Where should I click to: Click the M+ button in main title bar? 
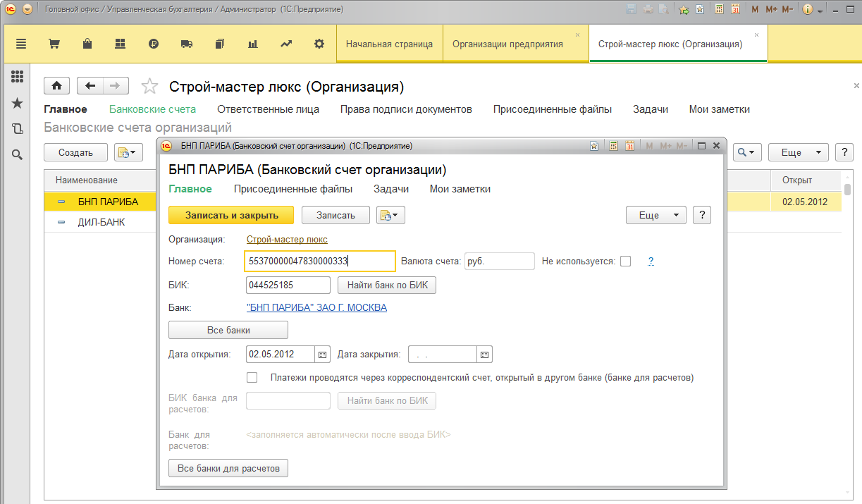coord(771,10)
